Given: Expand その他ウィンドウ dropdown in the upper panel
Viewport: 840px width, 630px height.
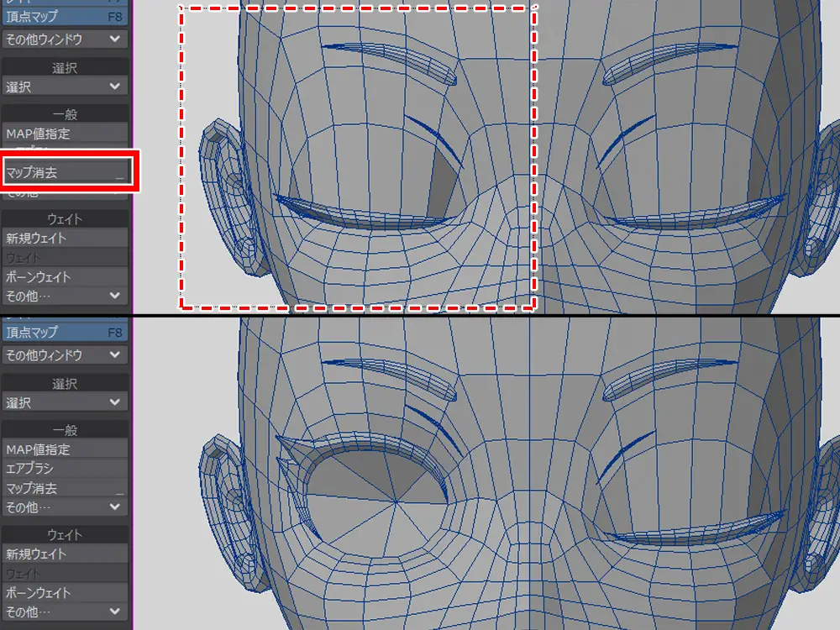Looking at the screenshot, I should [x=66, y=39].
